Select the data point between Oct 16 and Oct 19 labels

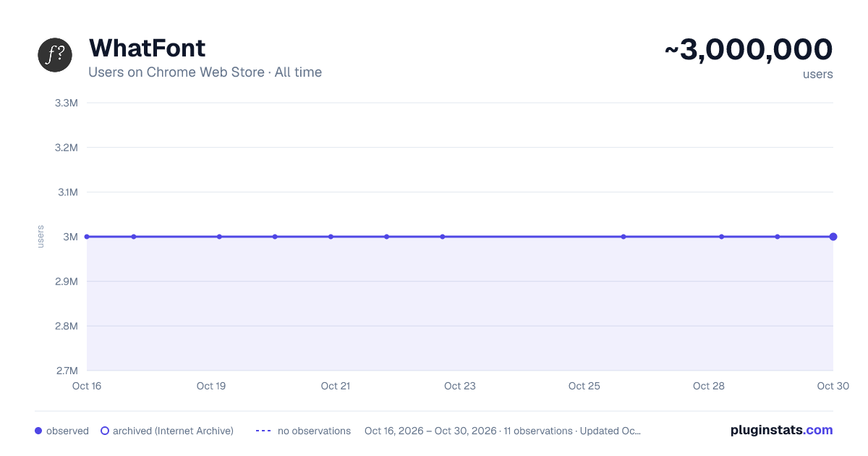pos(134,237)
